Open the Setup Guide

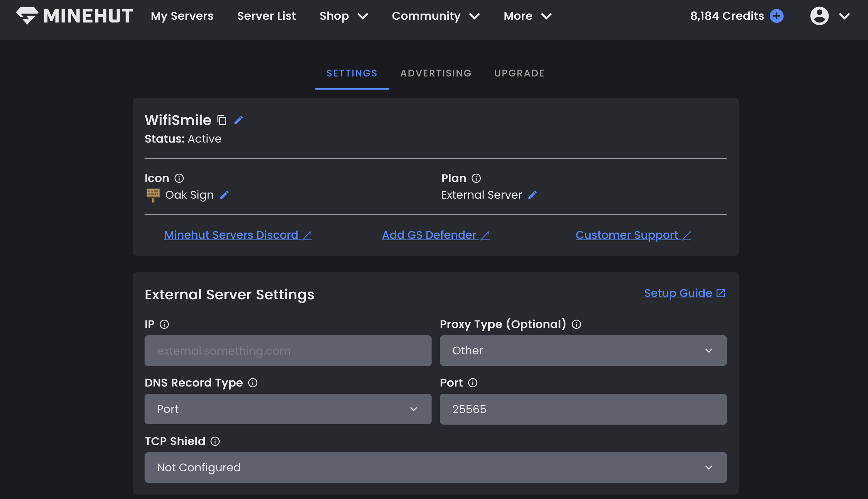point(684,293)
